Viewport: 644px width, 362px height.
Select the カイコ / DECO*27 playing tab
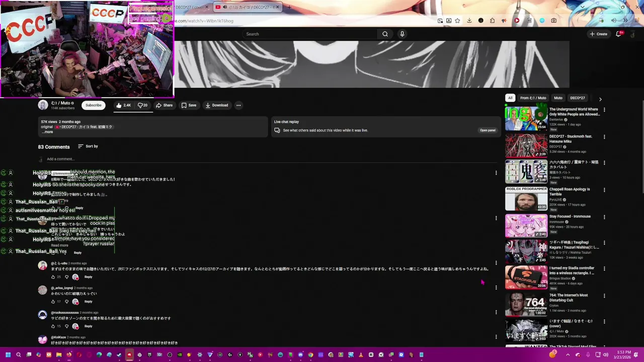[x=247, y=7]
